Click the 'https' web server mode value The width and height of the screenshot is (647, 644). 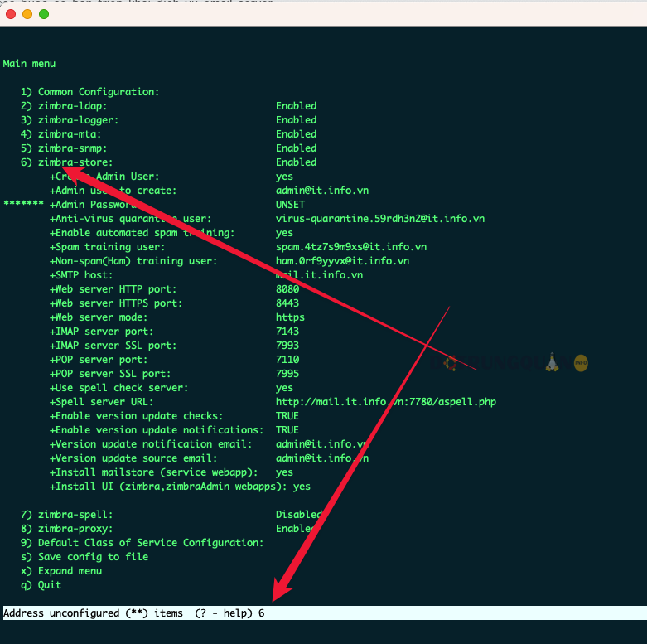tap(290, 317)
